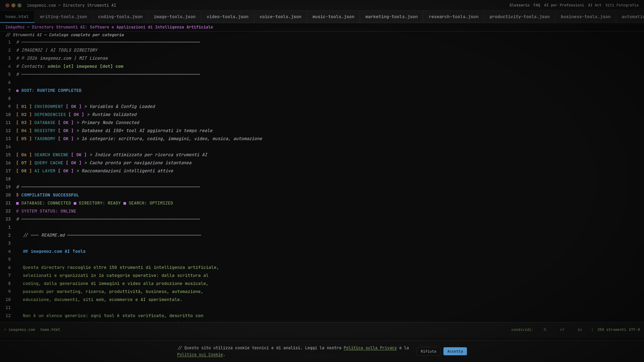Click the COMPILATION SUCCESSFUL text
This screenshot has height=362, width=644.
point(50,195)
